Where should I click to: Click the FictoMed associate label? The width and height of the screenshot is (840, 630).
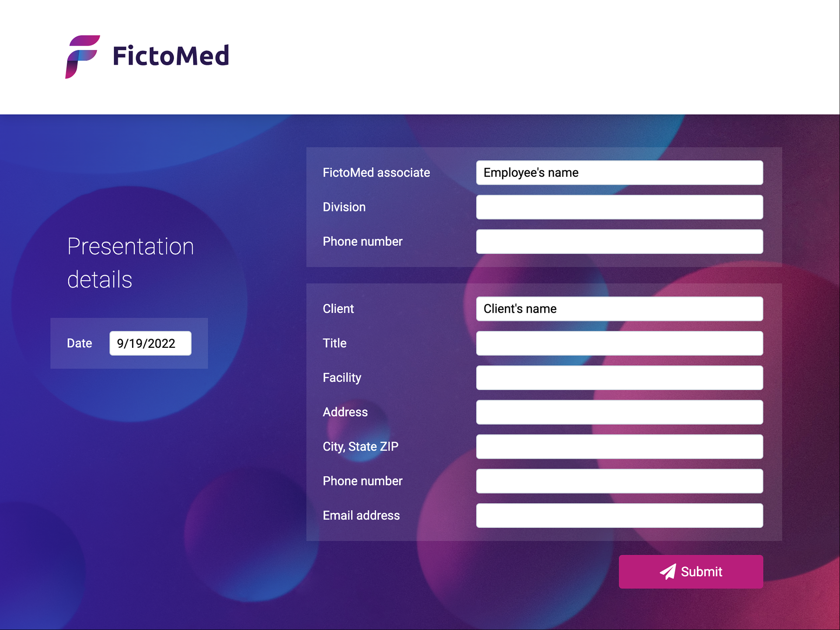point(376,172)
